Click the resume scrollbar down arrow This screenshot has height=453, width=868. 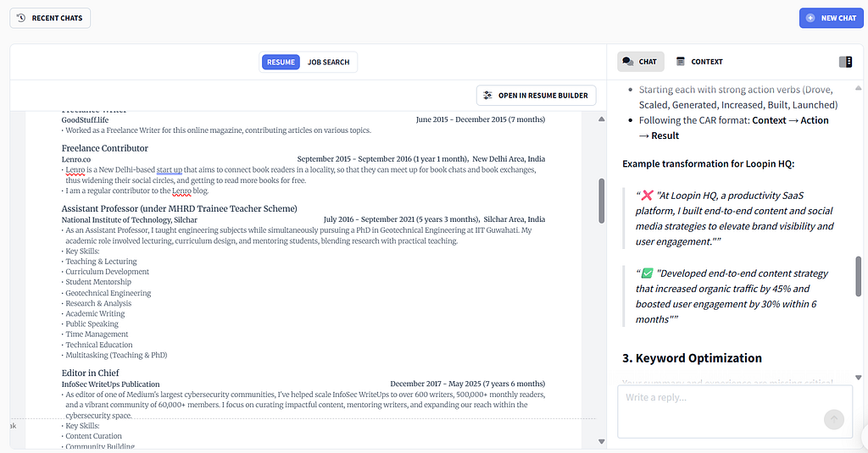[x=601, y=441]
